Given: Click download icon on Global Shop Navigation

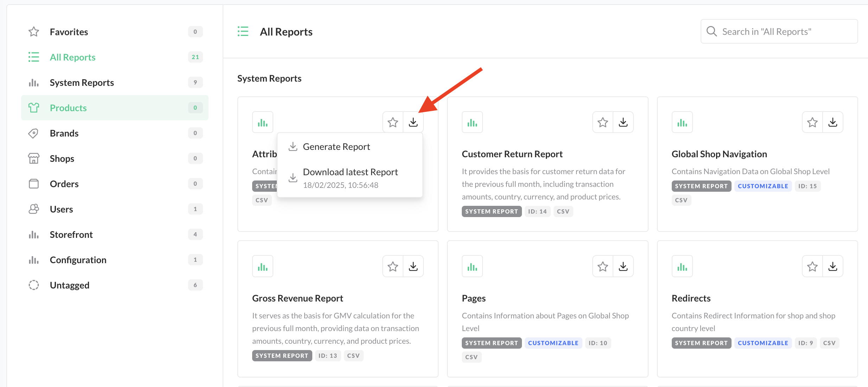Looking at the screenshot, I should coord(832,122).
